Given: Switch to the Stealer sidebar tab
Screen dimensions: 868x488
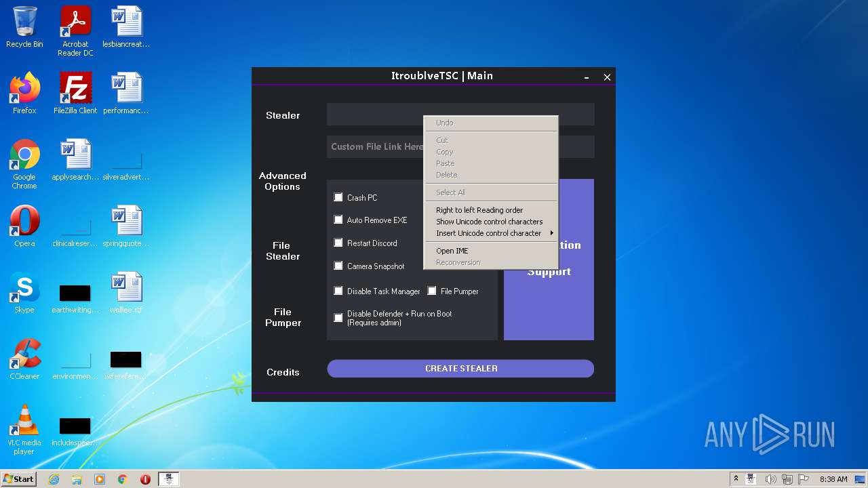Looking at the screenshot, I should (283, 115).
